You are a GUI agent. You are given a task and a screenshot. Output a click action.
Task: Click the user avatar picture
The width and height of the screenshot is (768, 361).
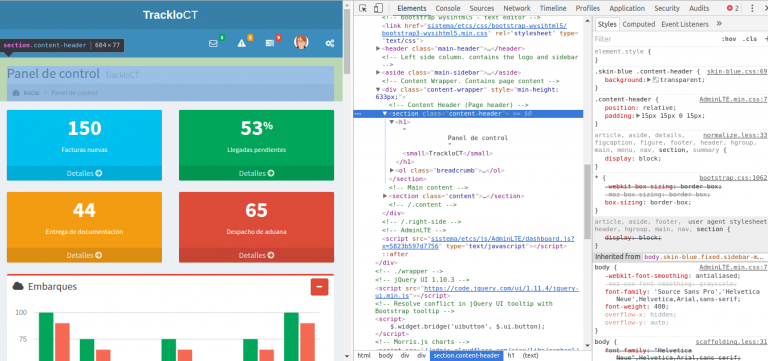301,42
